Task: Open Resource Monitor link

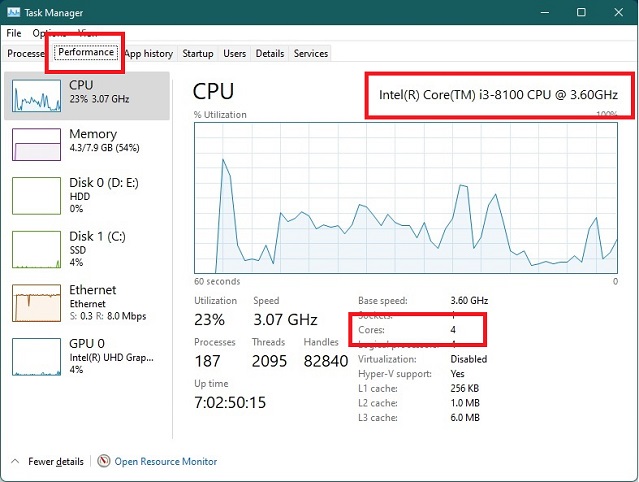Action: [165, 462]
